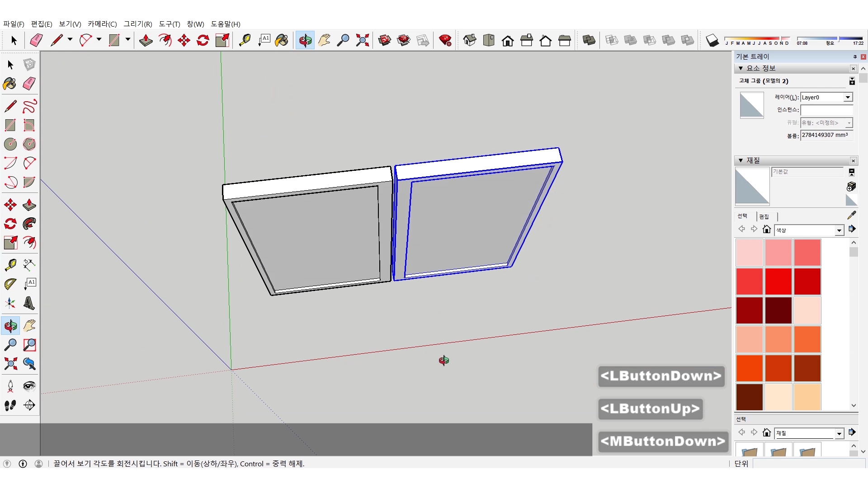Select the Pan hand tool in left toolbar
The height and width of the screenshot is (488, 868).
tap(29, 326)
